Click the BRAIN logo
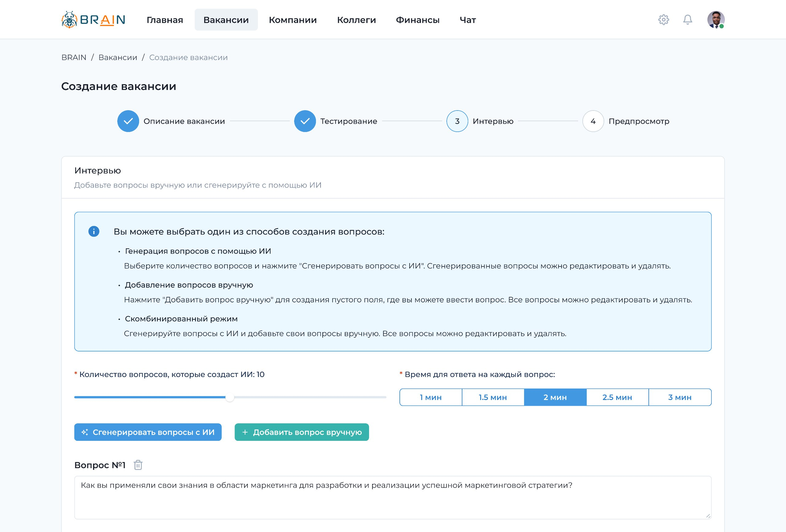 click(93, 20)
